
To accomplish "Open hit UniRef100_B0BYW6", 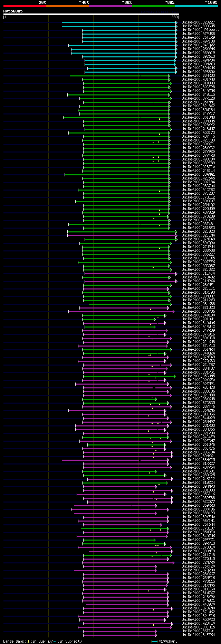I will click(x=198, y=311).
